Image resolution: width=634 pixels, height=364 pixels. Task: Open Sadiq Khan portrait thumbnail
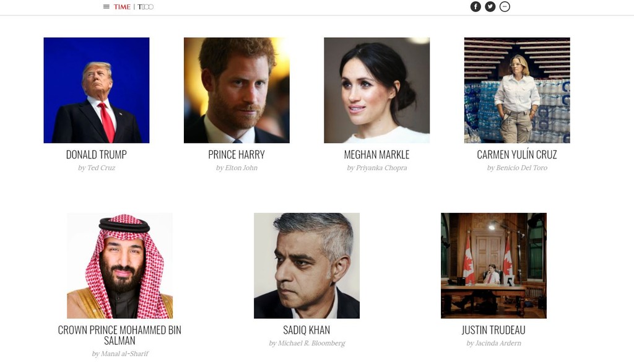pyautogui.click(x=306, y=266)
